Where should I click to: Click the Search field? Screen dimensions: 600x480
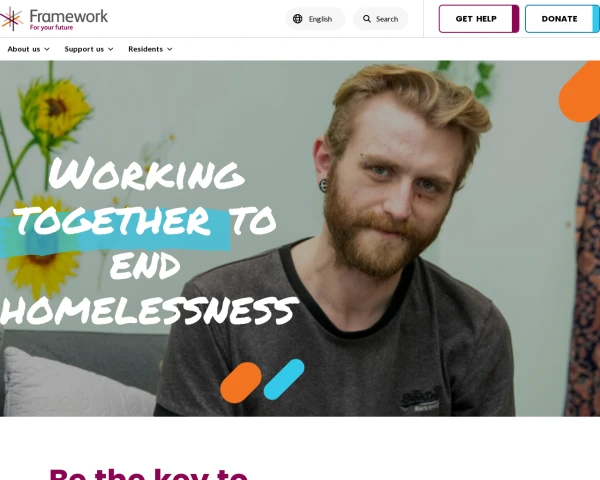(380, 19)
